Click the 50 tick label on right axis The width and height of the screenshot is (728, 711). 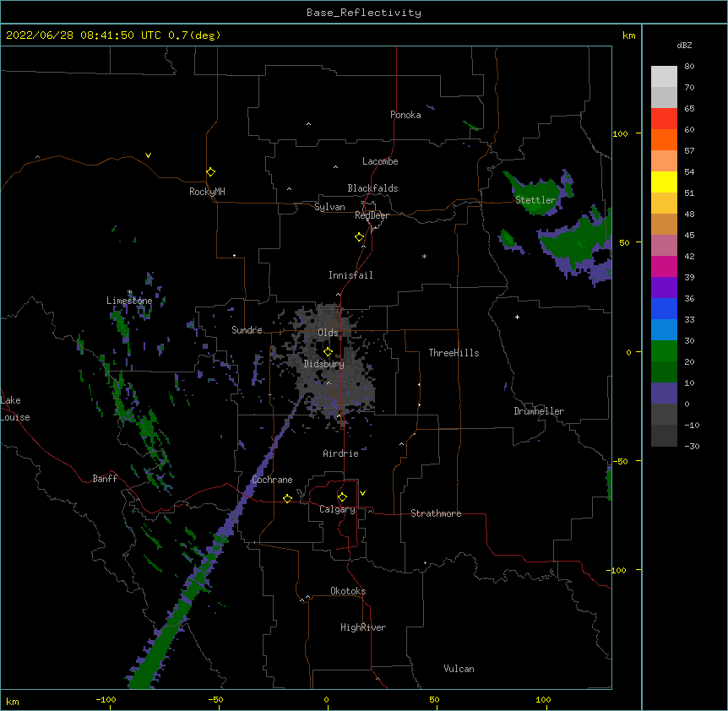pyautogui.click(x=624, y=242)
